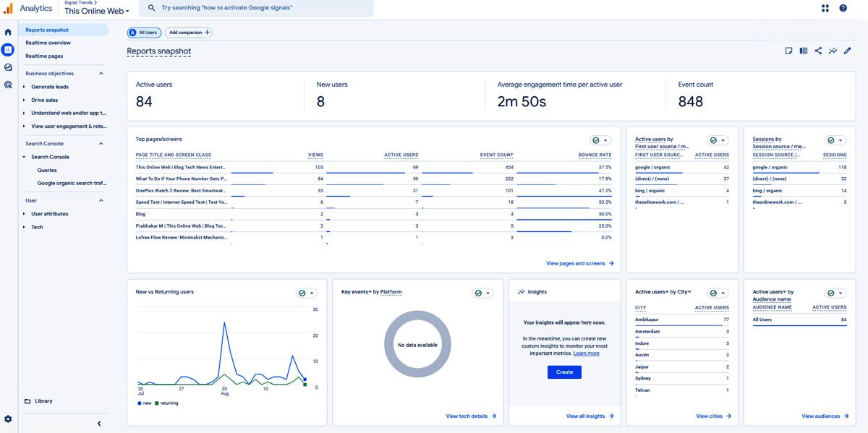868x433 pixels.
Task: Edit the report with the pencil icon
Action: (x=847, y=51)
